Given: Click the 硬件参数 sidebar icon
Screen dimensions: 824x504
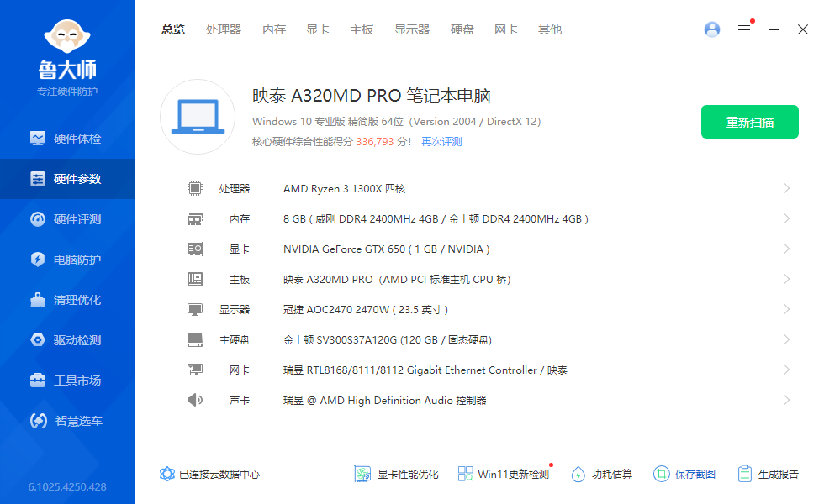Looking at the screenshot, I should 38,179.
